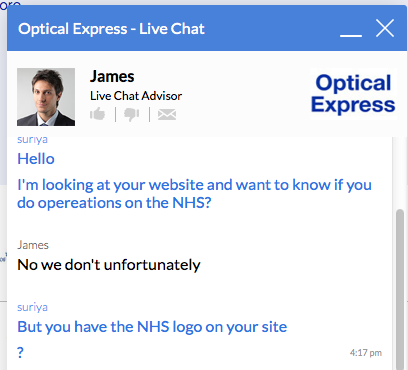
Task: Email the chat transcript via envelope icon
Action: click(167, 114)
